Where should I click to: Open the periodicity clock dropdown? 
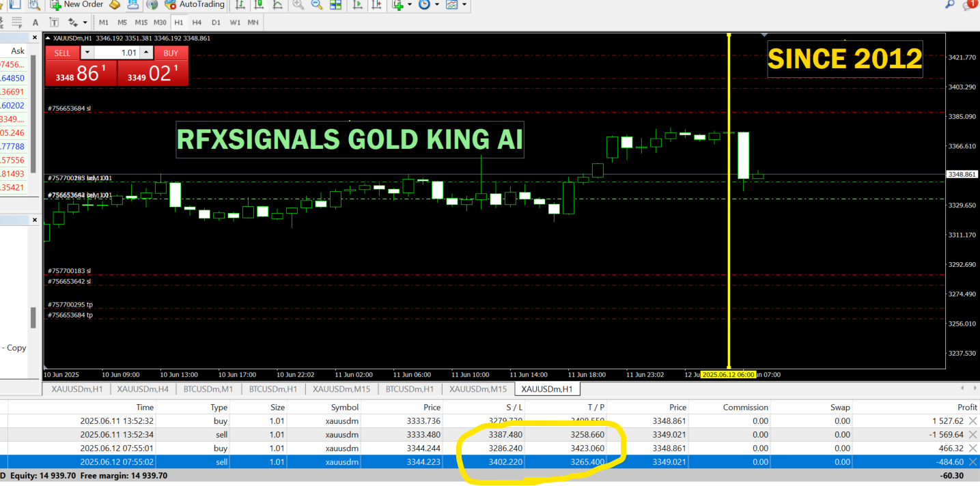click(x=437, y=5)
